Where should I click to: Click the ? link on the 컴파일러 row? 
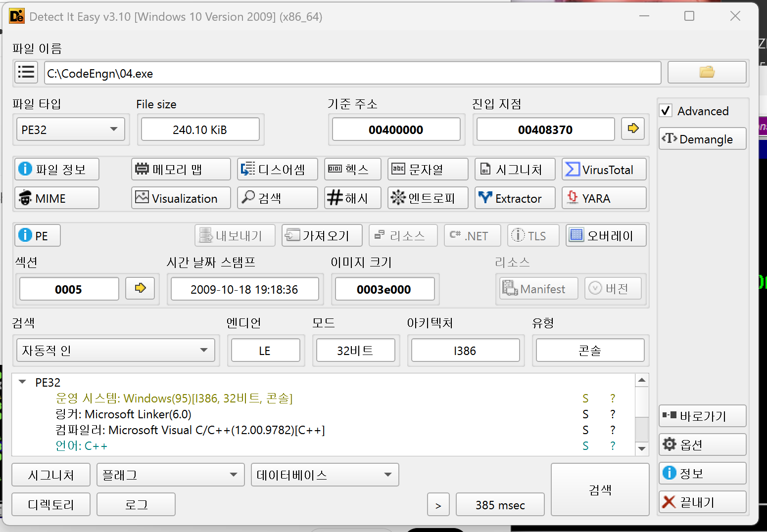click(x=613, y=430)
